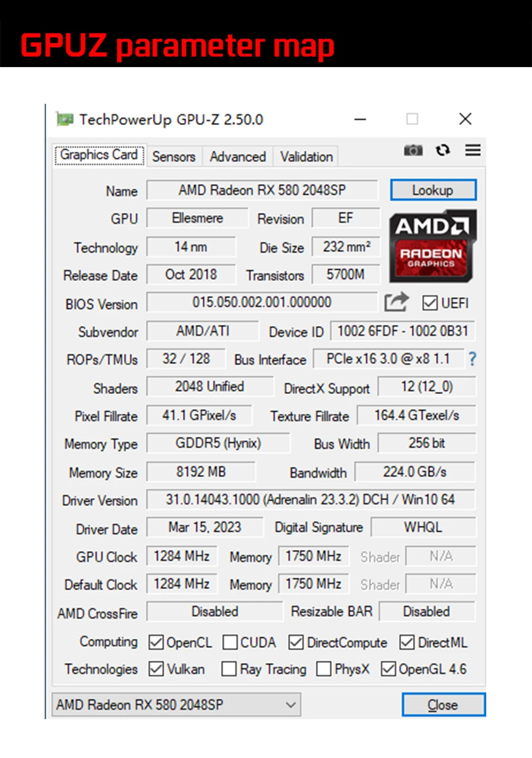Viewport: 532px width, 758px height.
Task: Click the Bus Width 256 bit field
Action: tap(427, 443)
